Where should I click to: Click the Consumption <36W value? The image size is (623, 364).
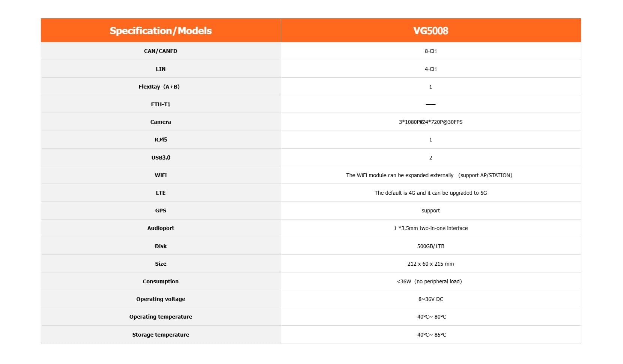point(429,281)
